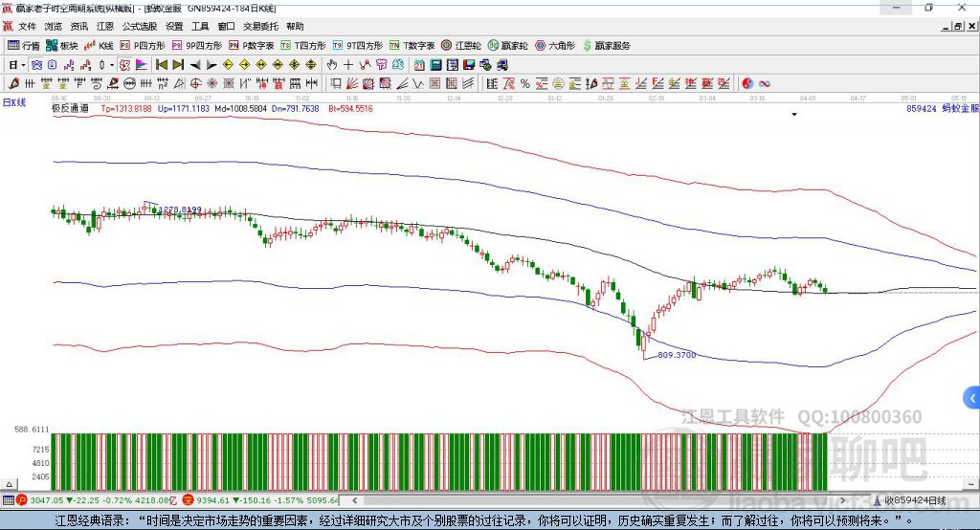Open dropdown triangle above the chart
The height and width of the screenshot is (530, 980).
pyautogui.click(x=794, y=115)
